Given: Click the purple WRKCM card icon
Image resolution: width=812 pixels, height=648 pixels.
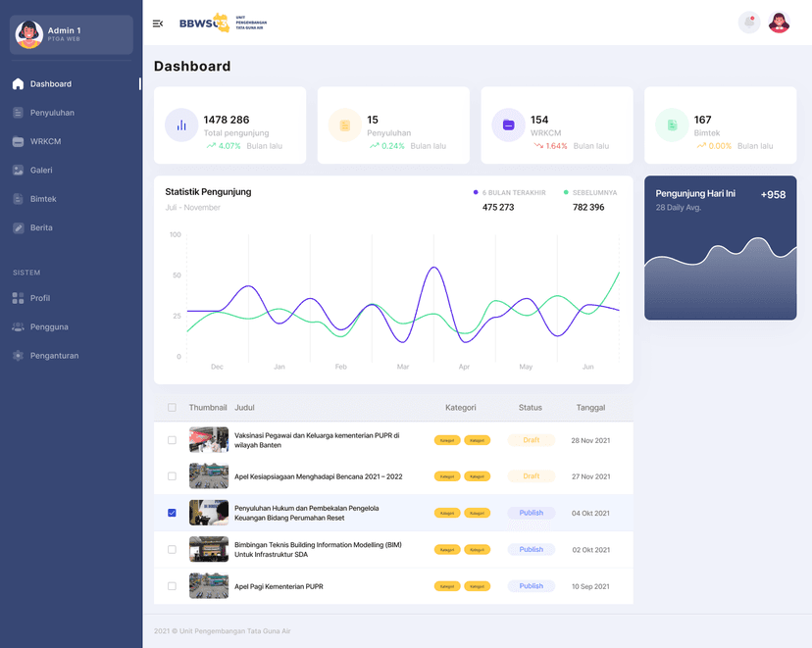Looking at the screenshot, I should pyautogui.click(x=508, y=125).
